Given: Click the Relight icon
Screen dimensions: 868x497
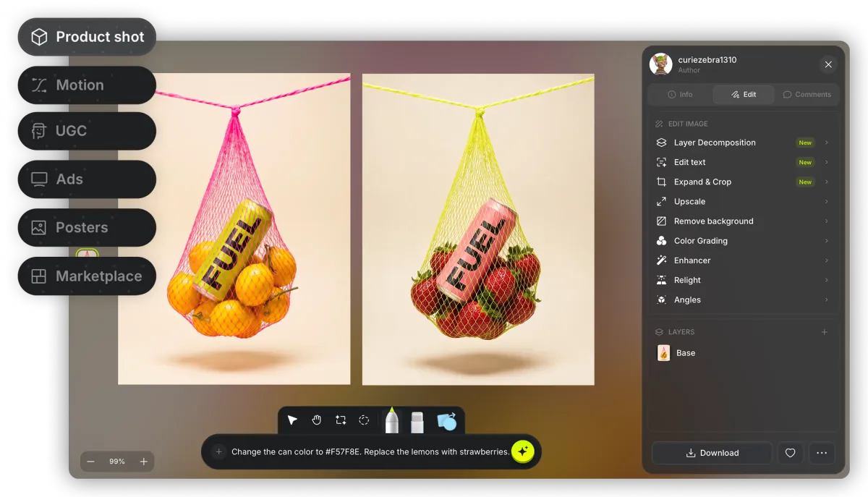Looking at the screenshot, I should pyautogui.click(x=661, y=280).
